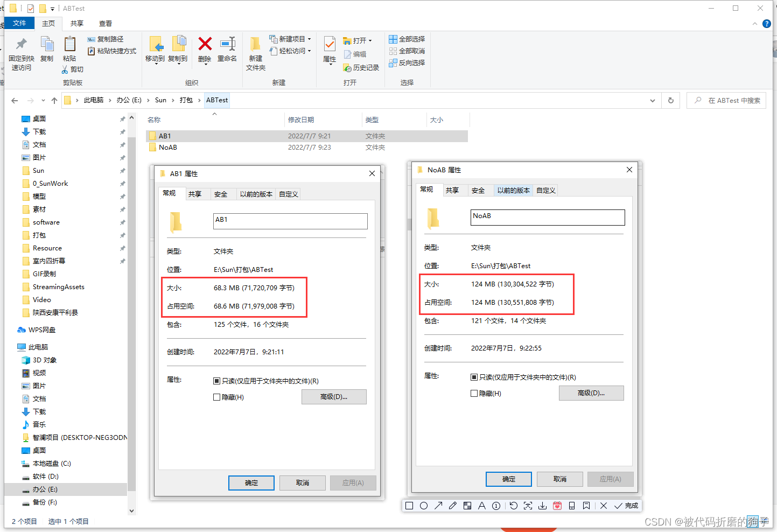Click the folder name field containing AB1
Image resolution: width=777 pixels, height=532 pixels.
pyautogui.click(x=290, y=221)
